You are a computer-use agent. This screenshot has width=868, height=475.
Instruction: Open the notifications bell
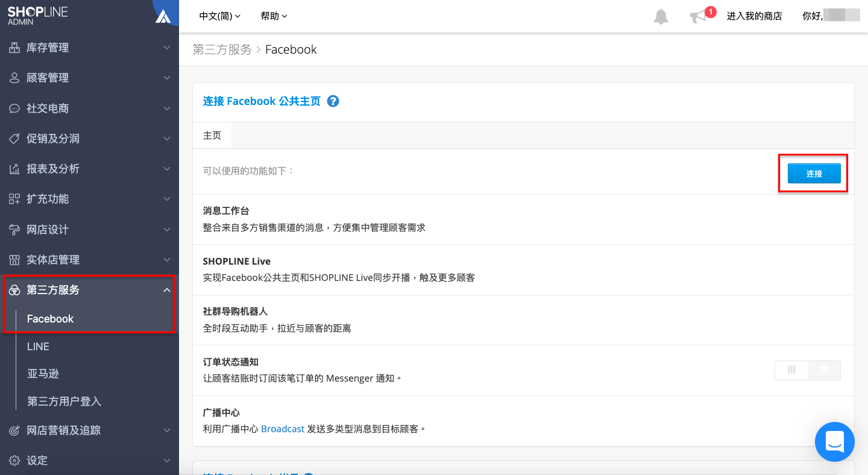(661, 16)
